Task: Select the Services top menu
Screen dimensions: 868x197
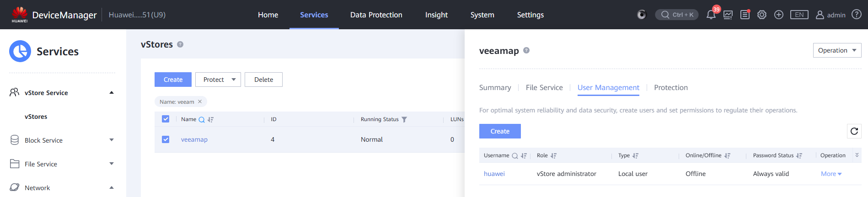Action: point(314,15)
